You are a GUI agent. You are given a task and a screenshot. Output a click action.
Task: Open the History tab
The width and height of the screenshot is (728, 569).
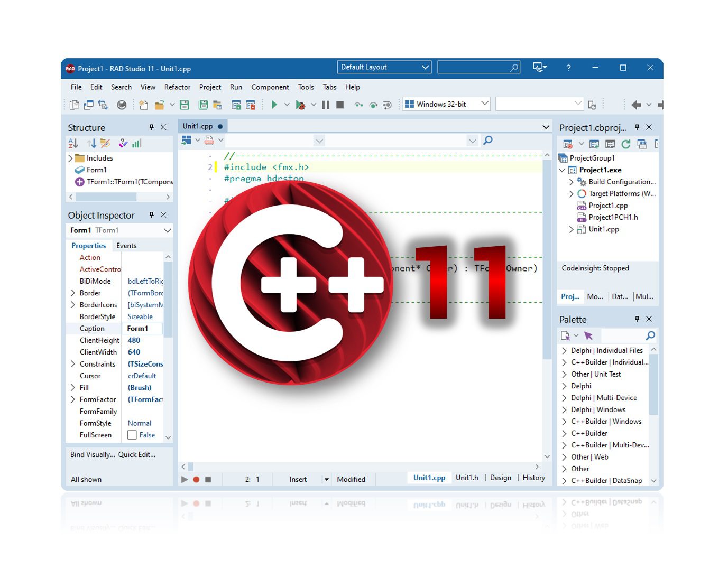[533, 478]
